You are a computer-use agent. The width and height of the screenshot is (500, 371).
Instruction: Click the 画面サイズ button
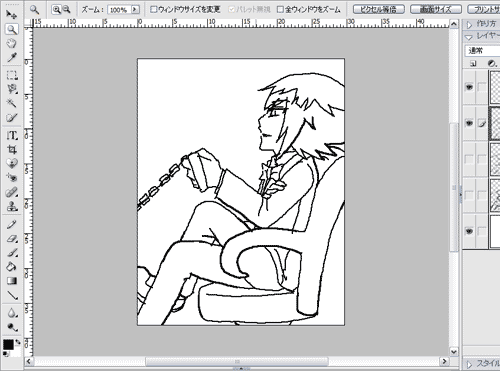point(436,9)
